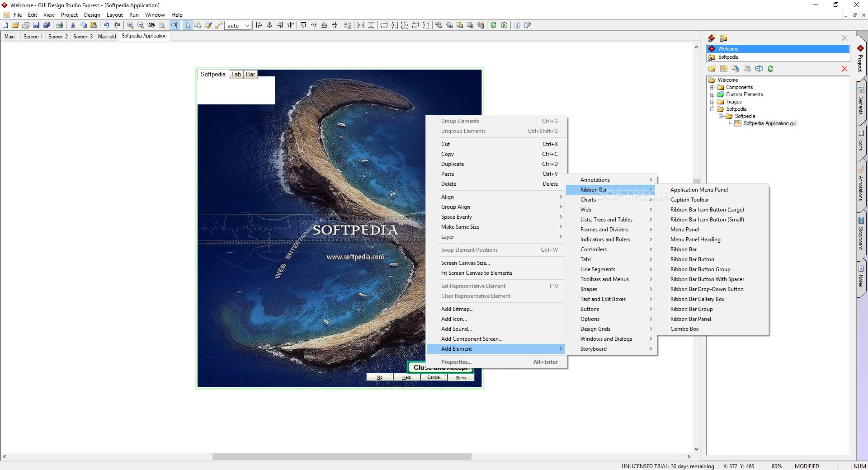This screenshot has width=868, height=470.
Task: Select Add Bitmap... from the context menu
Action: click(496, 309)
